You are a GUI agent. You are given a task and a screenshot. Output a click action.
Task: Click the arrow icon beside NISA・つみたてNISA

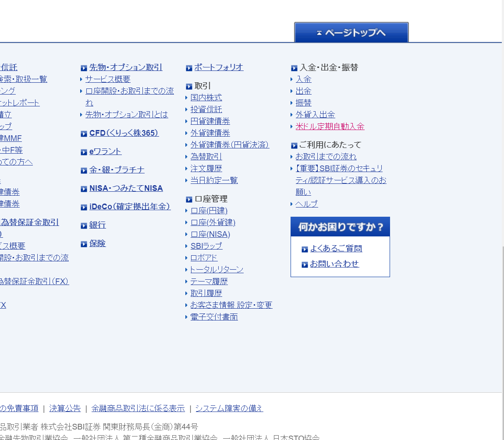coord(84,189)
